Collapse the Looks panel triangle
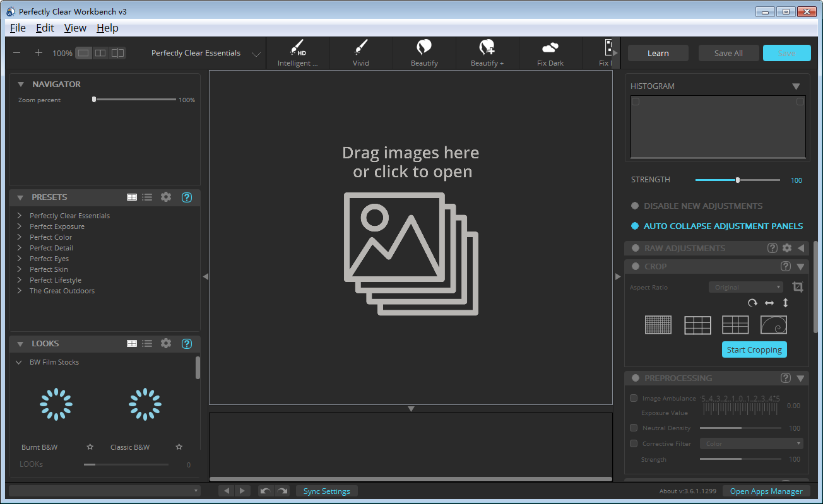This screenshot has width=823, height=504. click(x=21, y=343)
